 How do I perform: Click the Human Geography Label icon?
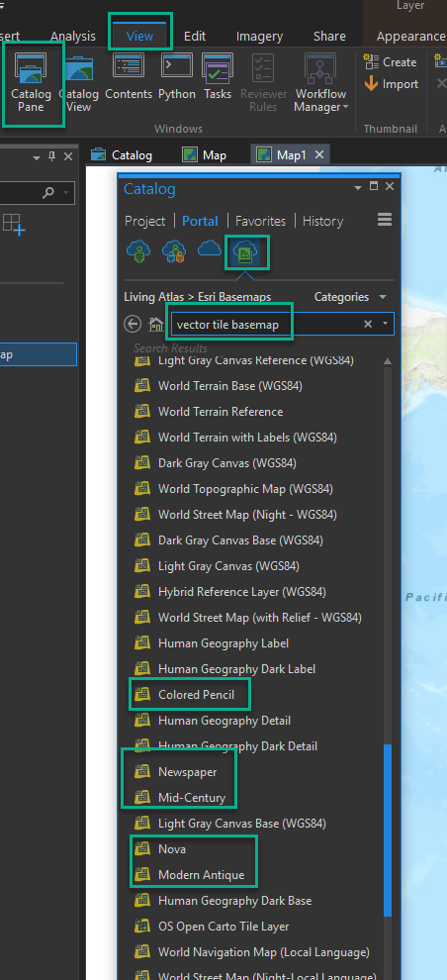[143, 642]
